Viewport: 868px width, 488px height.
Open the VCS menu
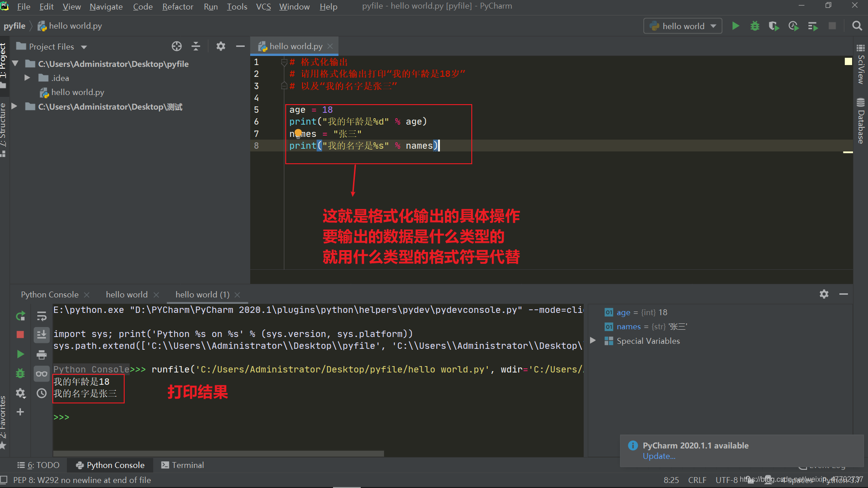(x=263, y=6)
